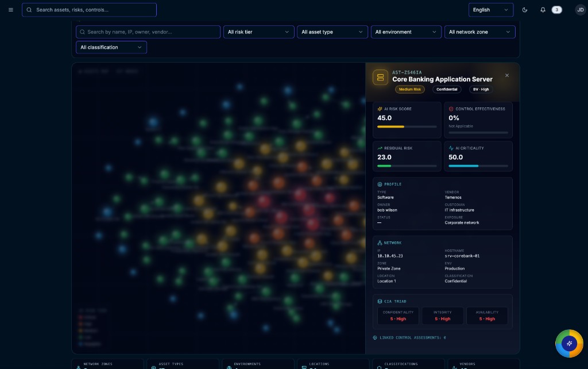588x369 pixels.
Task: Click the AI Risk Score progress bar
Action: pos(407,127)
